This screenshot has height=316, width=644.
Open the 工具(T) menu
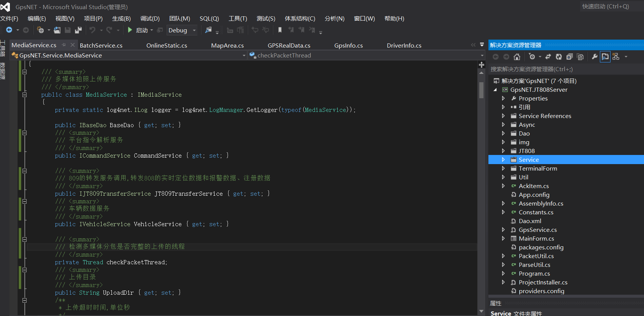[x=238, y=18]
